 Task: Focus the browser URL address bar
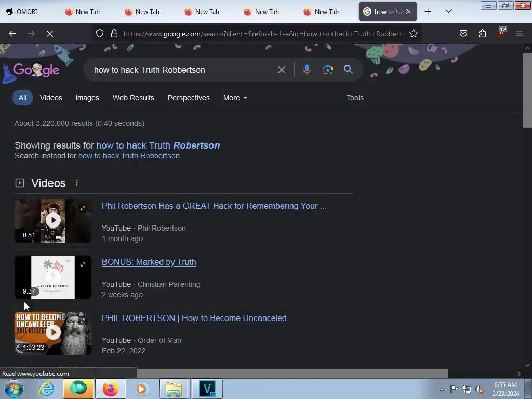pos(263,34)
